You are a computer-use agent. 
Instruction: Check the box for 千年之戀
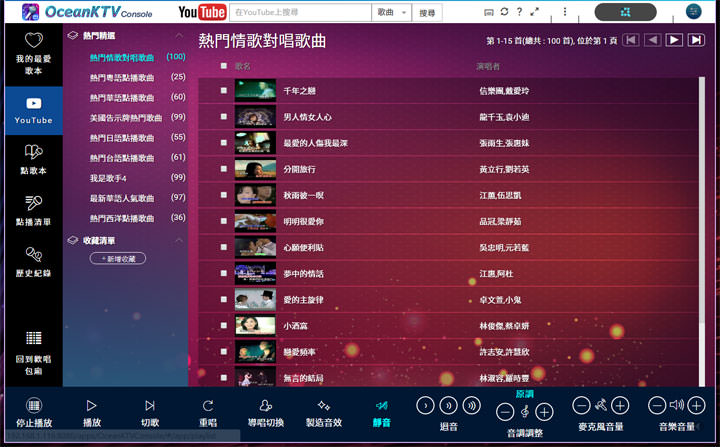(224, 90)
